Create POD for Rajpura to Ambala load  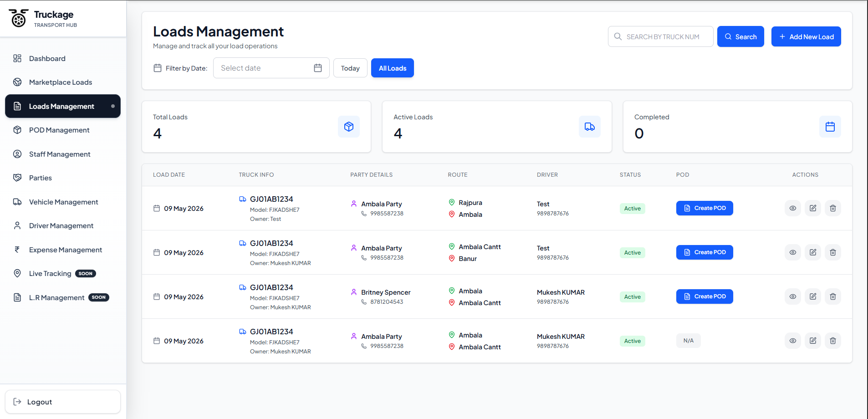coord(705,208)
